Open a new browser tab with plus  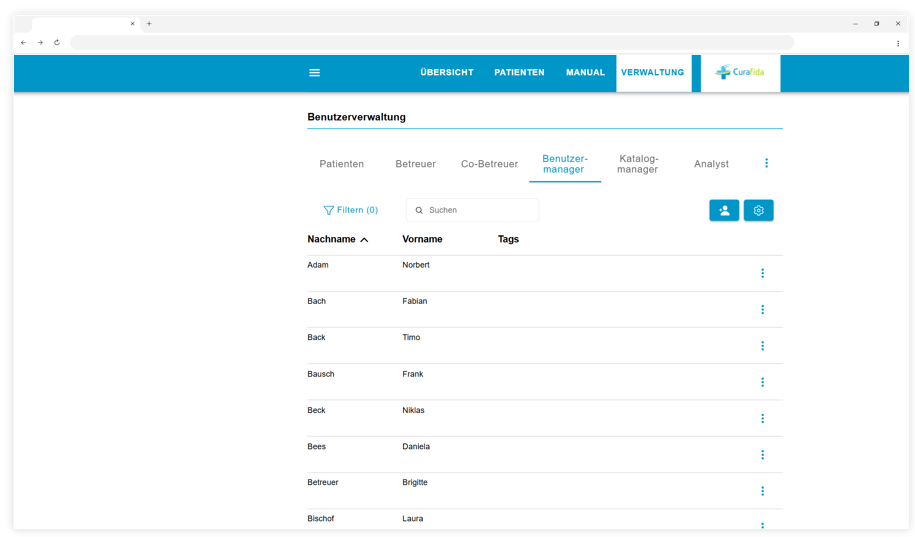pos(149,24)
